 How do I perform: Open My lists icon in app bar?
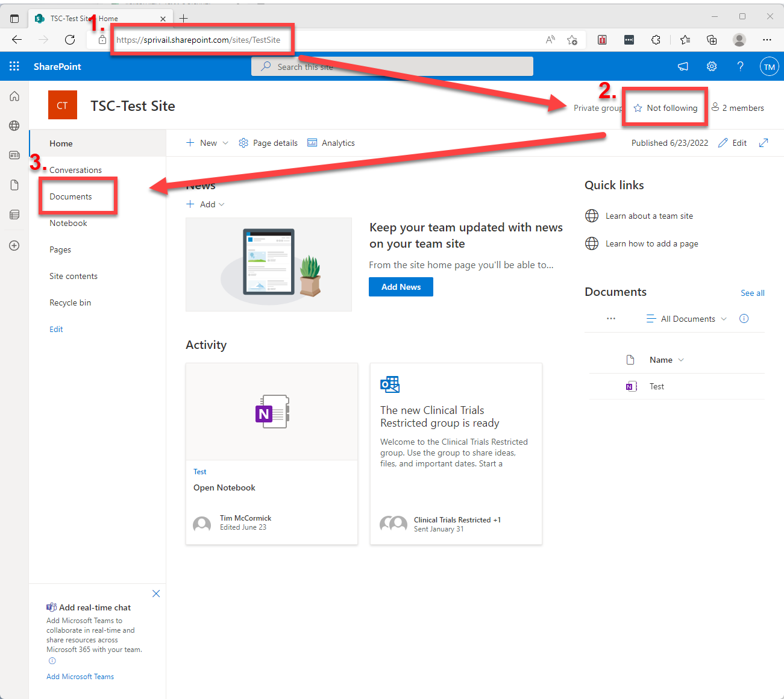(x=14, y=215)
